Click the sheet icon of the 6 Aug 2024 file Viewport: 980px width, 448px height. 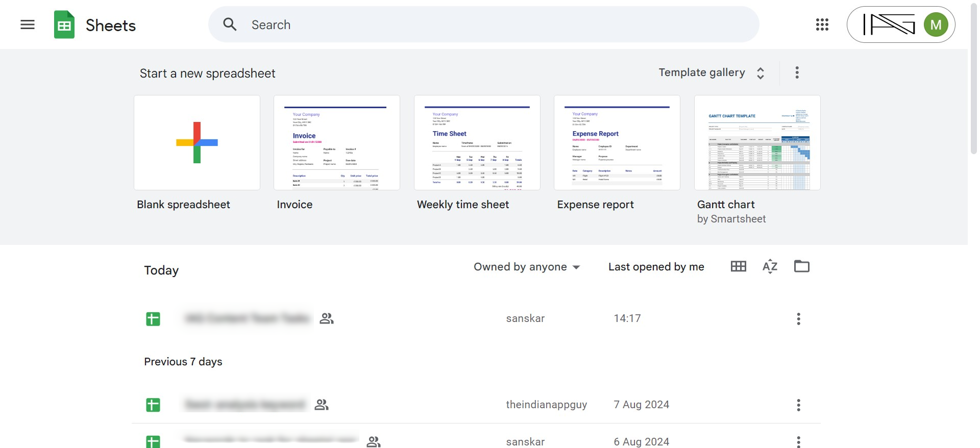153,442
